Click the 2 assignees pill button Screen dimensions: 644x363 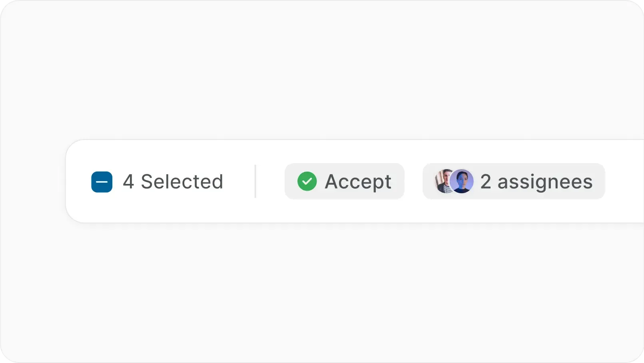[513, 181]
